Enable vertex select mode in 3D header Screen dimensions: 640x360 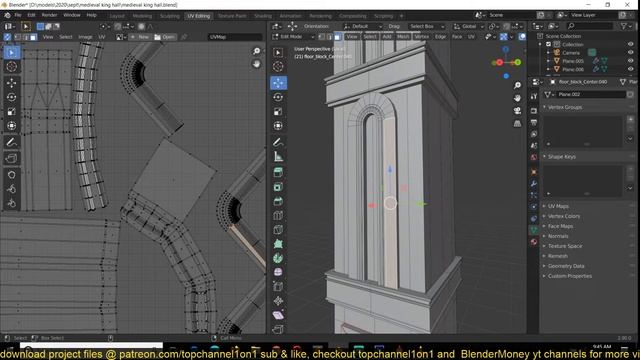point(322,37)
